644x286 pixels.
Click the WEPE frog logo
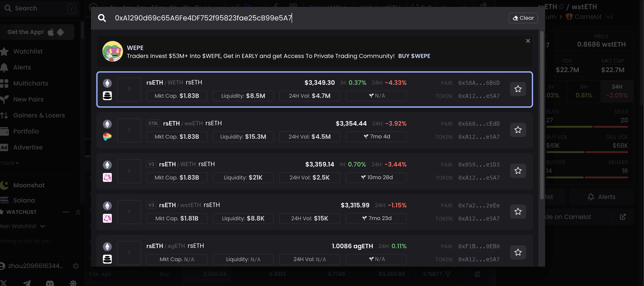point(112,51)
